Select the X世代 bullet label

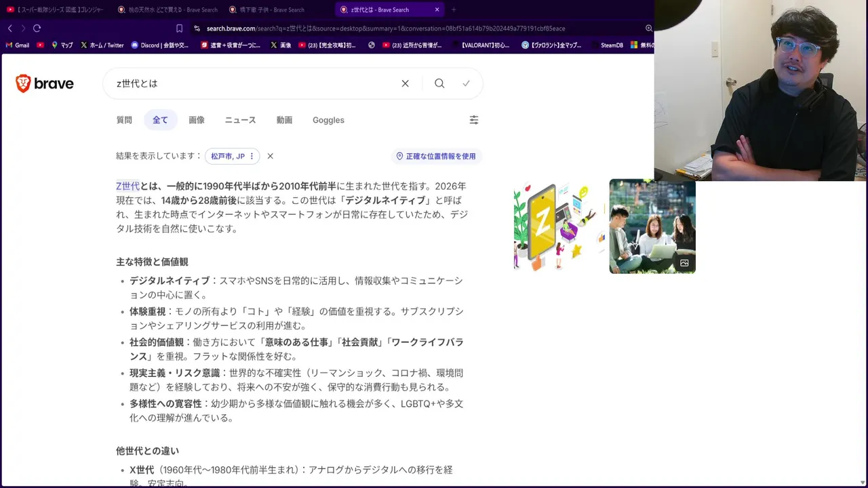pos(142,470)
